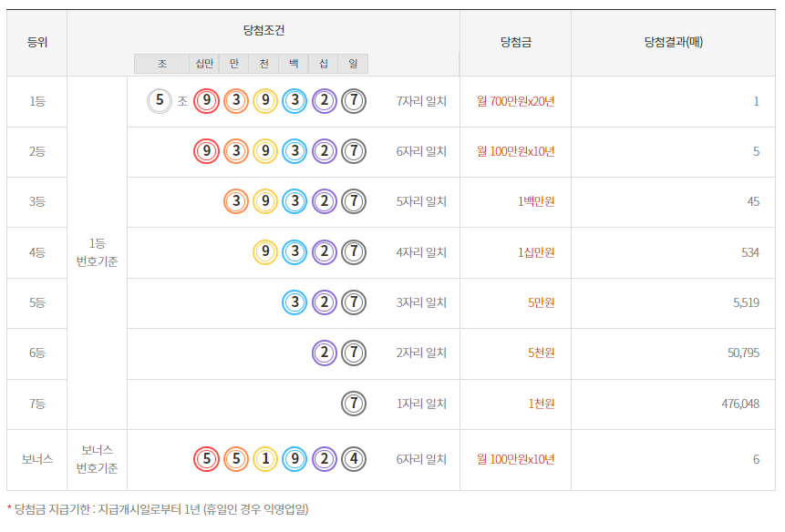Click the gray 7 ball in the 7등 row
Screen dimensions: 785x532
tap(354, 404)
